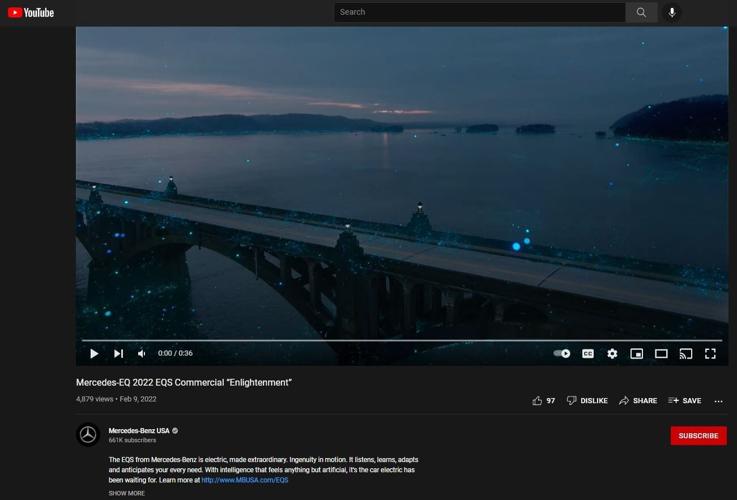
Task: Open the more actions ellipsis menu
Action: point(718,400)
